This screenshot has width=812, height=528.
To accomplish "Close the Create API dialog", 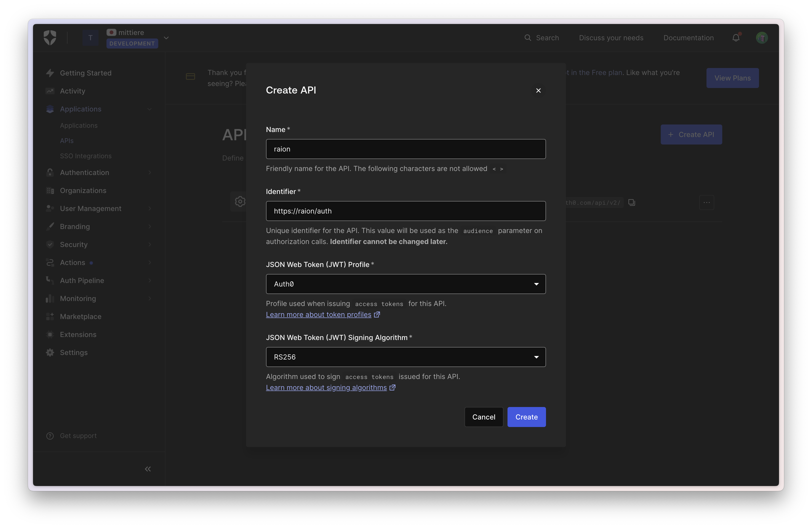I will click(538, 90).
